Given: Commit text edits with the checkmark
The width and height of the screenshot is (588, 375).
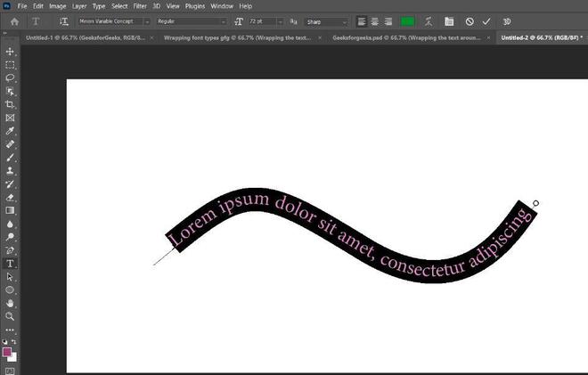Looking at the screenshot, I should coord(486,20).
